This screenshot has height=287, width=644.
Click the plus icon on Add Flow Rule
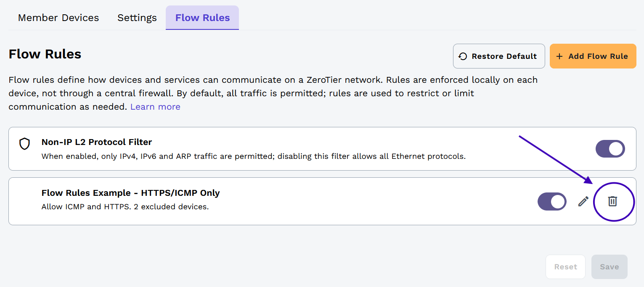[559, 56]
